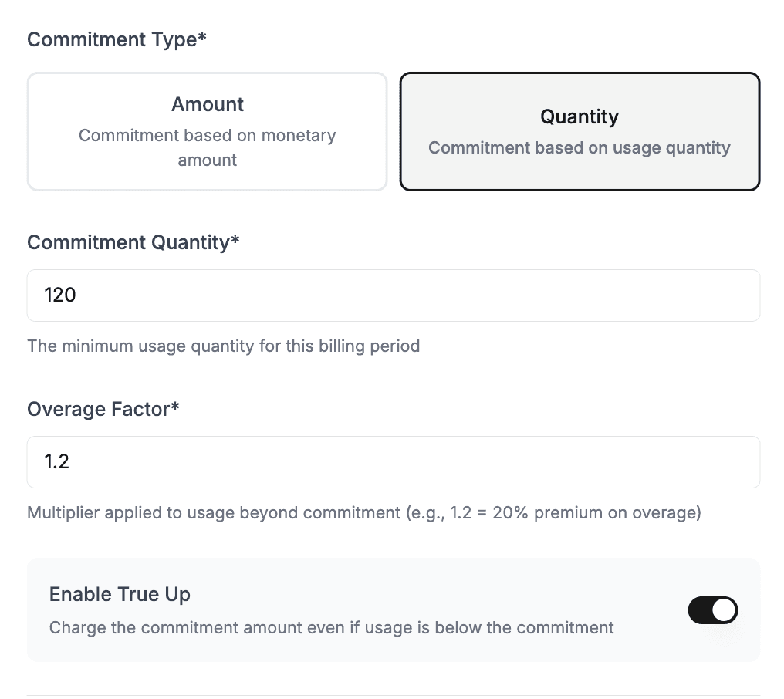Click the True Up charge description text
The image size is (784, 699).
point(331,627)
